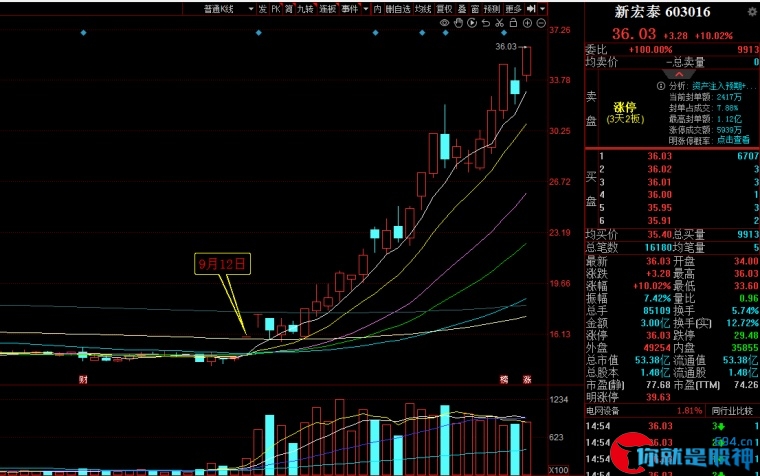
Task: Click the 内盘 value 35855
Action: click(745, 348)
